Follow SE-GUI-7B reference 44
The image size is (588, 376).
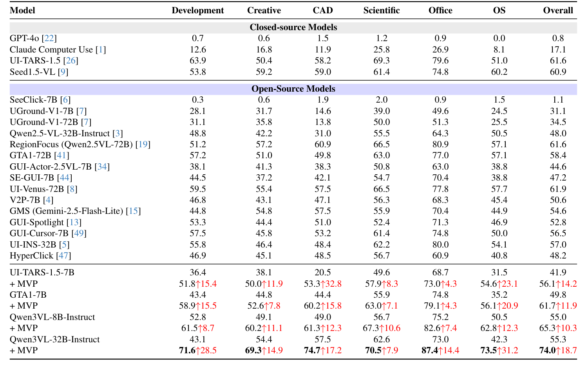(x=65, y=178)
